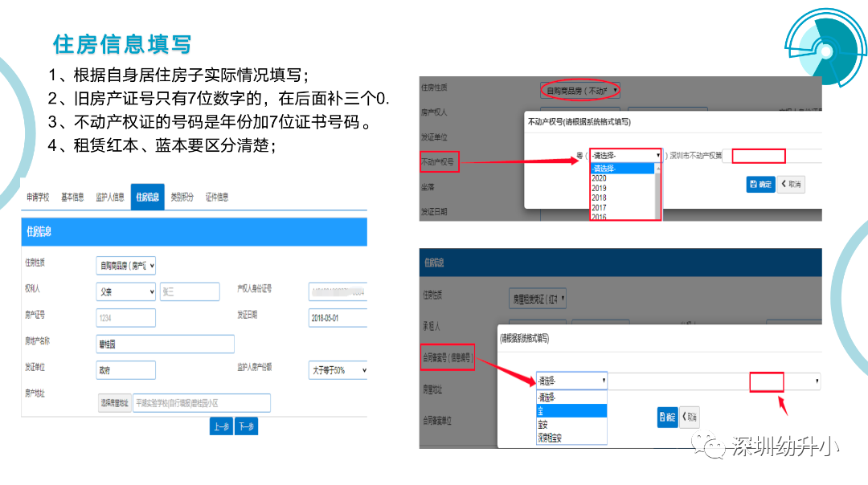Choose the 宝安 option

tap(572, 424)
